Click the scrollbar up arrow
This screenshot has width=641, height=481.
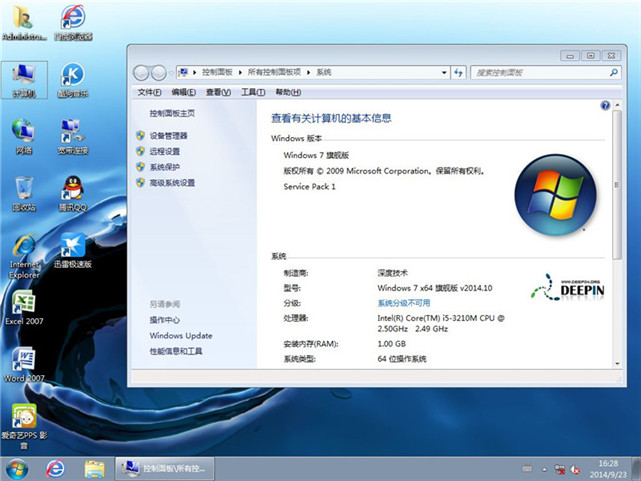(617, 105)
